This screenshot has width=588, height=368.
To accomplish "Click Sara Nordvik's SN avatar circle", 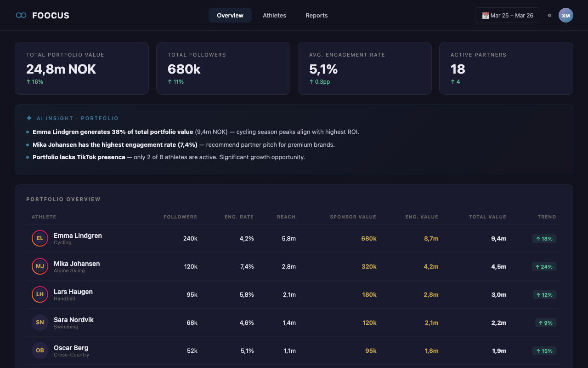I will 40,322.
